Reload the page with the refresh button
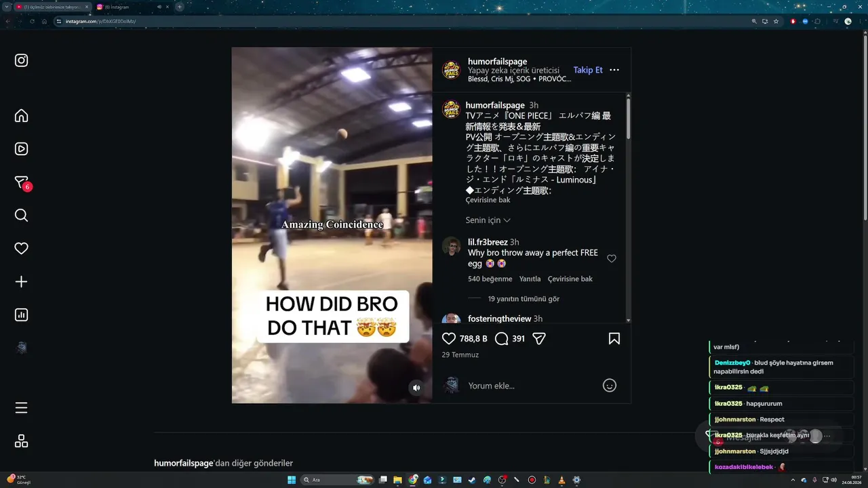This screenshot has height=488, width=868. 32,21
